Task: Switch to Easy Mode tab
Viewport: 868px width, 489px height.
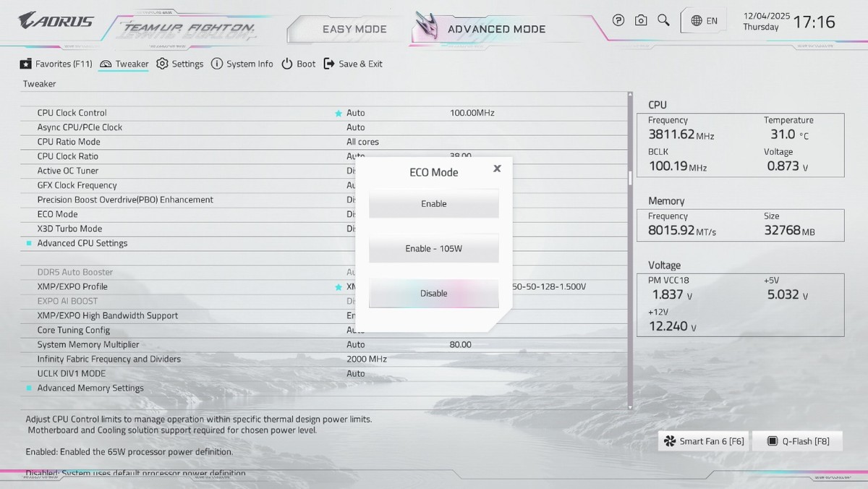Action: [x=354, y=30]
